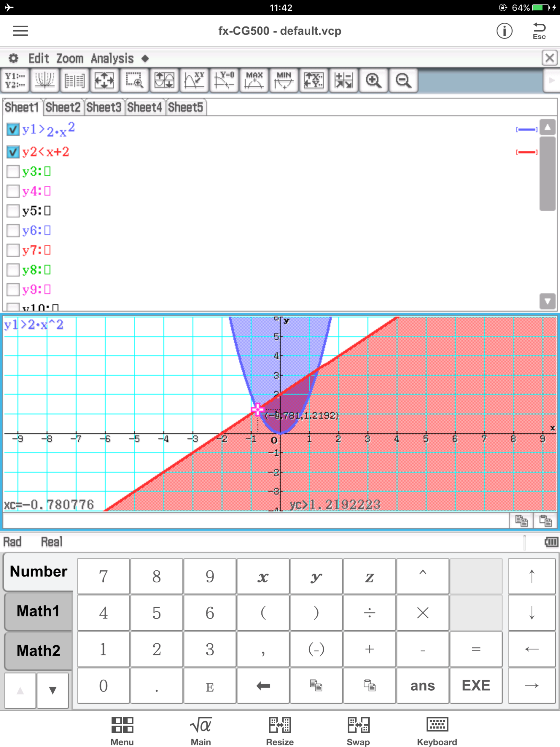
Task: Click the blue y1 line style swatch
Action: coord(526,130)
